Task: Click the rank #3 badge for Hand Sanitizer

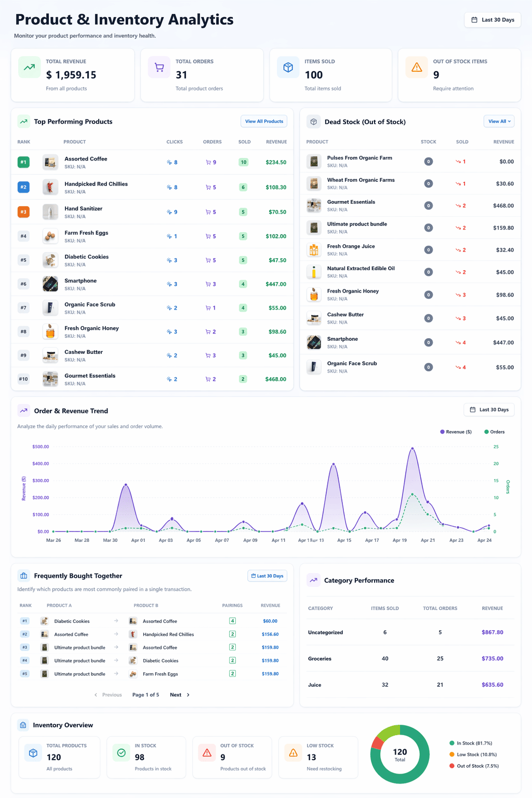Action: tap(23, 212)
